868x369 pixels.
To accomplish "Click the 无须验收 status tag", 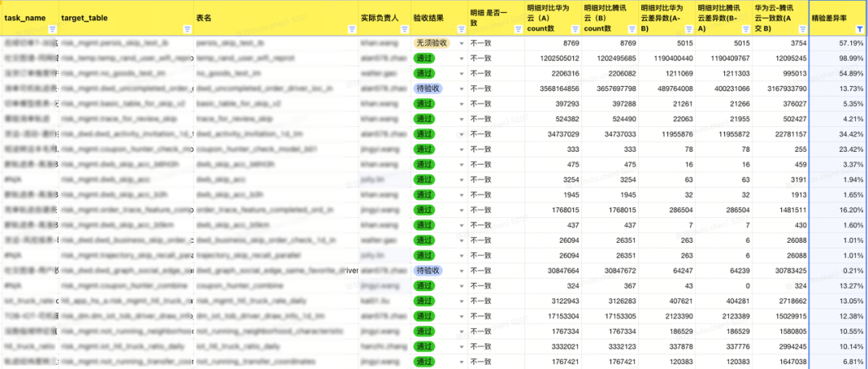I will (432, 43).
